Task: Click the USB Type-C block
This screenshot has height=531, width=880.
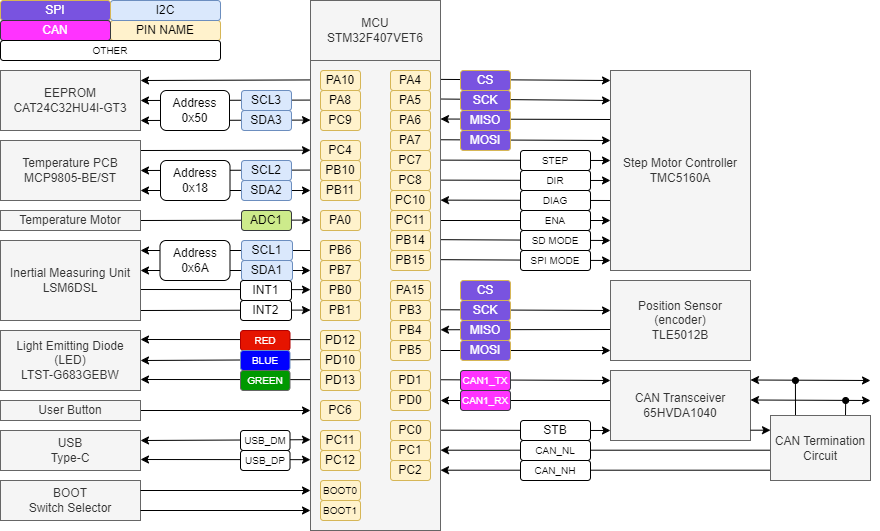Action: click(x=70, y=451)
